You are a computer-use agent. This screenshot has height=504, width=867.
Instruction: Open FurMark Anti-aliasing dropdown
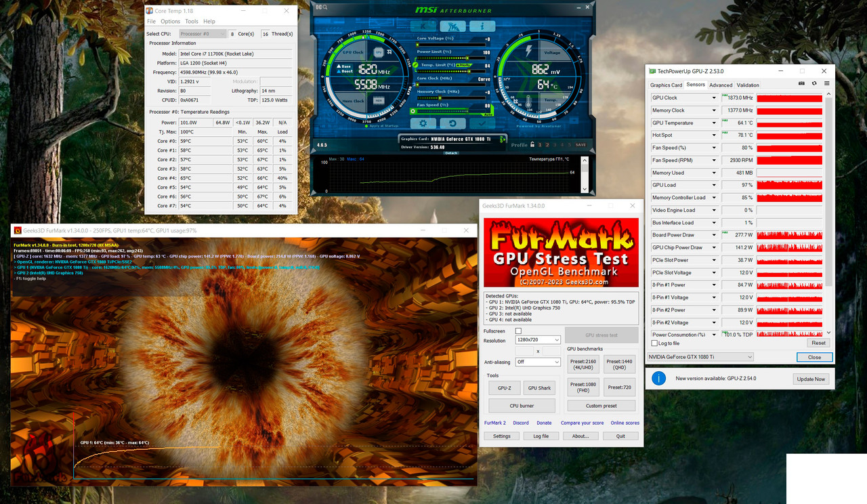538,362
